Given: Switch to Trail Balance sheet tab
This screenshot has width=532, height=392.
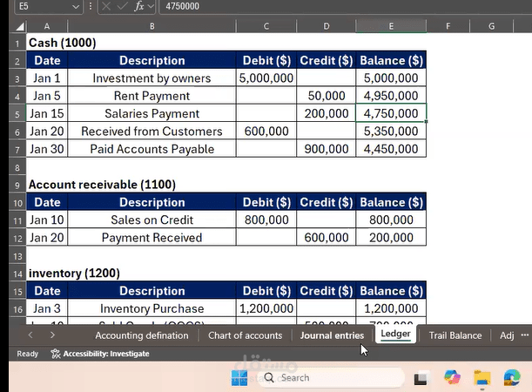Looking at the screenshot, I should [455, 335].
